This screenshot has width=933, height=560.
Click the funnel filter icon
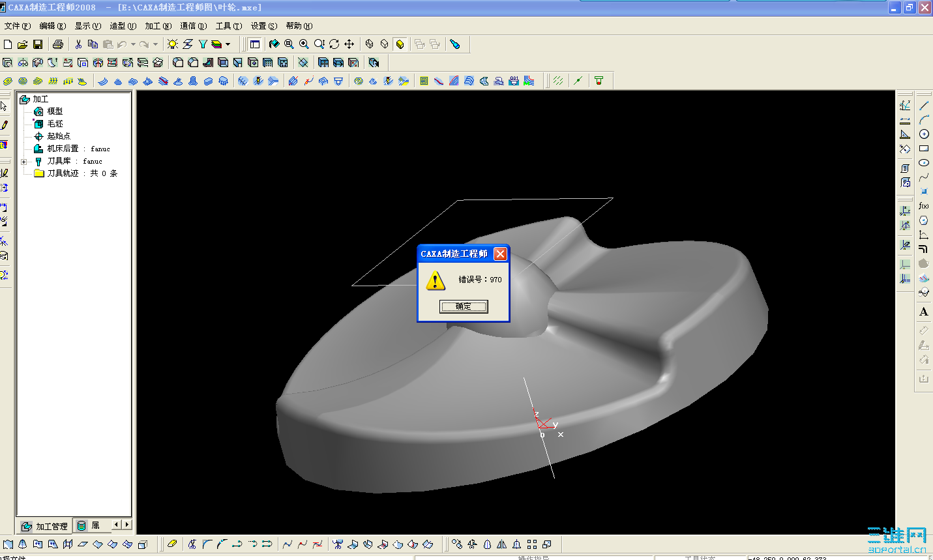point(203,44)
